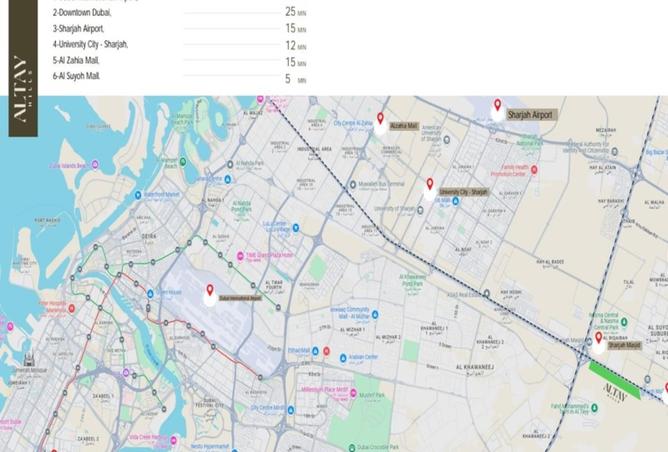Click the green marker for Nasma Central Park

coord(624,322)
